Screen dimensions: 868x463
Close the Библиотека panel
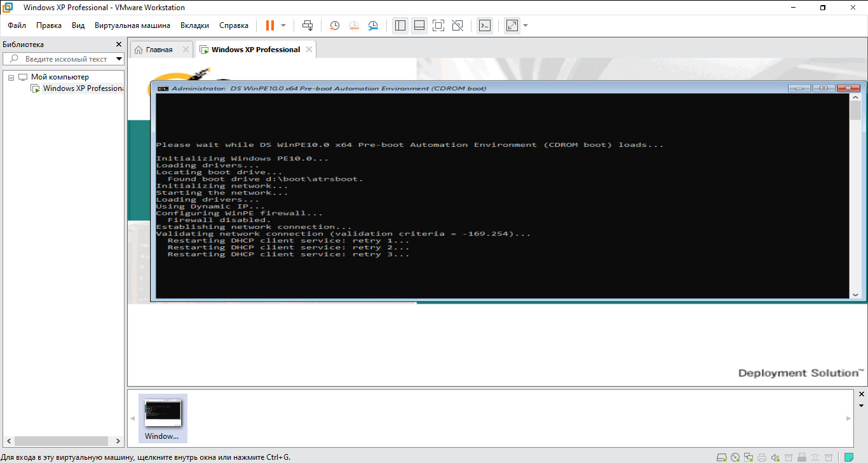tap(118, 45)
